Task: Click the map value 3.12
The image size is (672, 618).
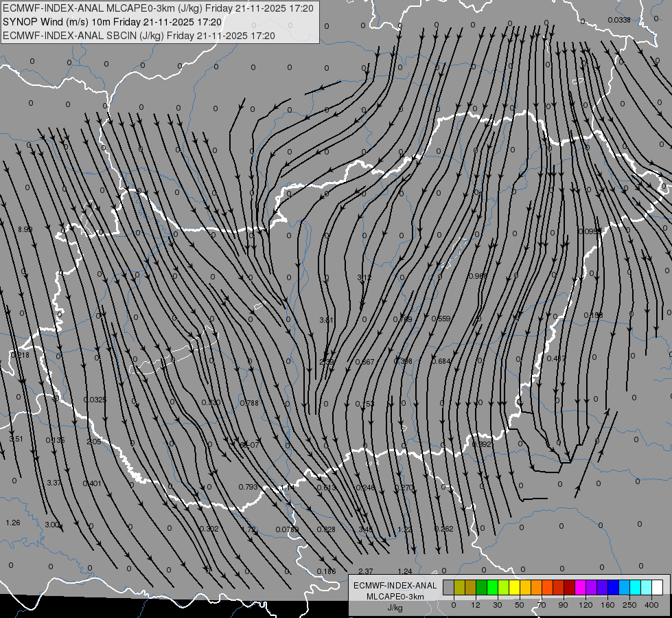Action: click(364, 277)
